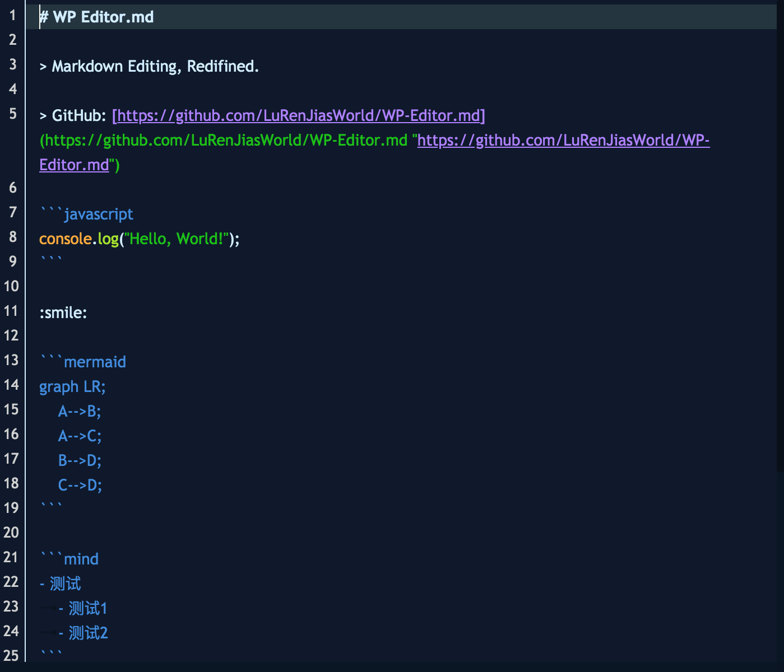Viewport: 784px width, 672px height.
Task: Click the "```mermaid" code fence opener
Action: pos(83,362)
